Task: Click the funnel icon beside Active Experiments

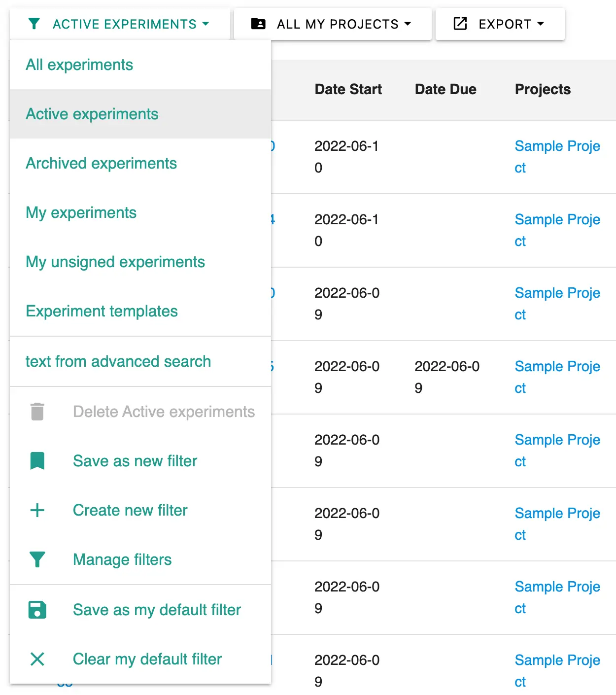Action: (x=34, y=24)
